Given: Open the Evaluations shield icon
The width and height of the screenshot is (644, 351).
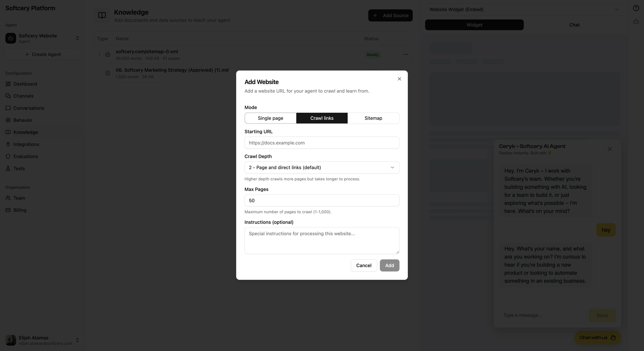Looking at the screenshot, I should [8, 156].
